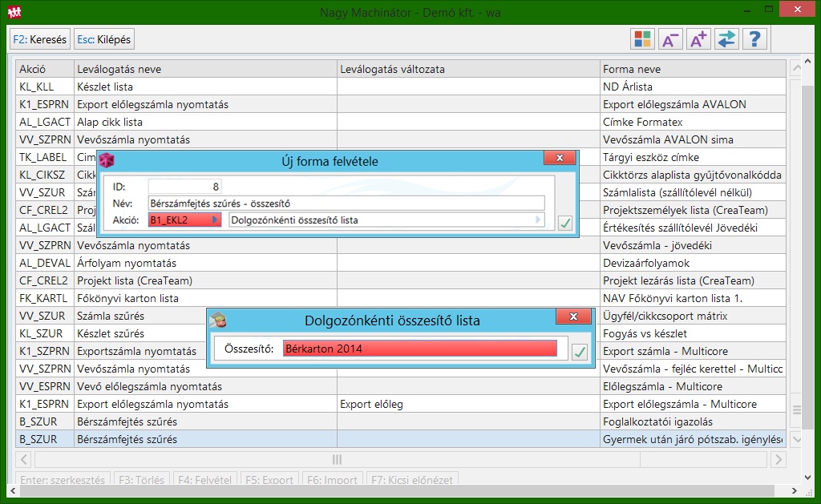Viewport: 821px width, 504px height.
Task: Select the Fogyás vs készlet cell
Action: click(693, 334)
